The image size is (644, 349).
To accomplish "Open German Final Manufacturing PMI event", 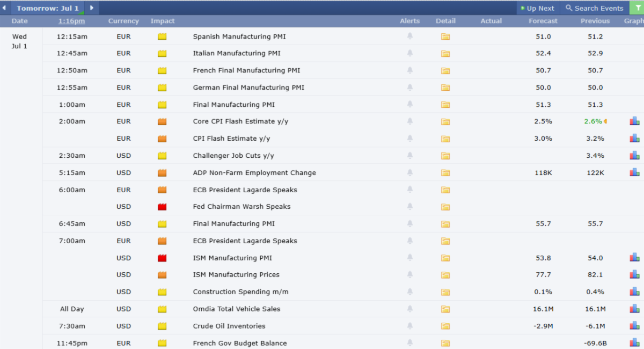I will tap(248, 87).
